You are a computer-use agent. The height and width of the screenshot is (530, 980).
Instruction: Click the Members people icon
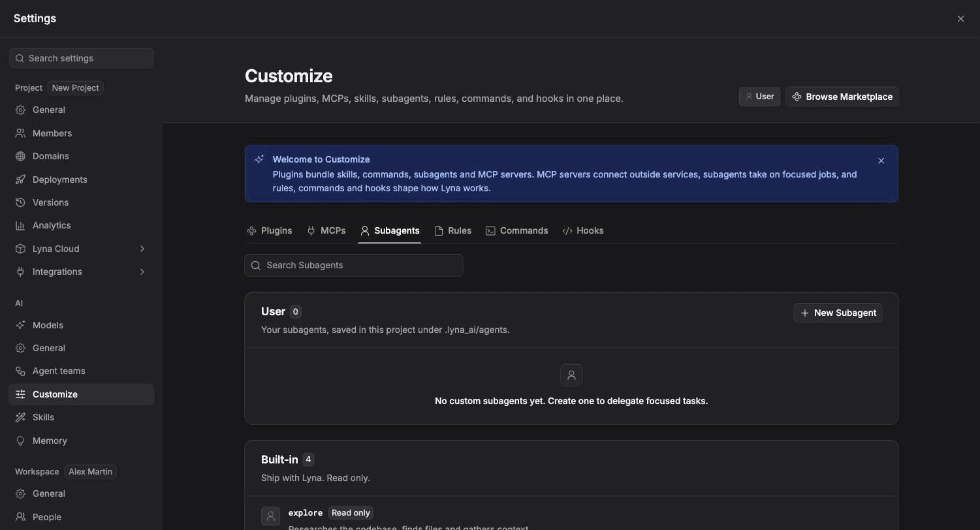[x=20, y=133]
